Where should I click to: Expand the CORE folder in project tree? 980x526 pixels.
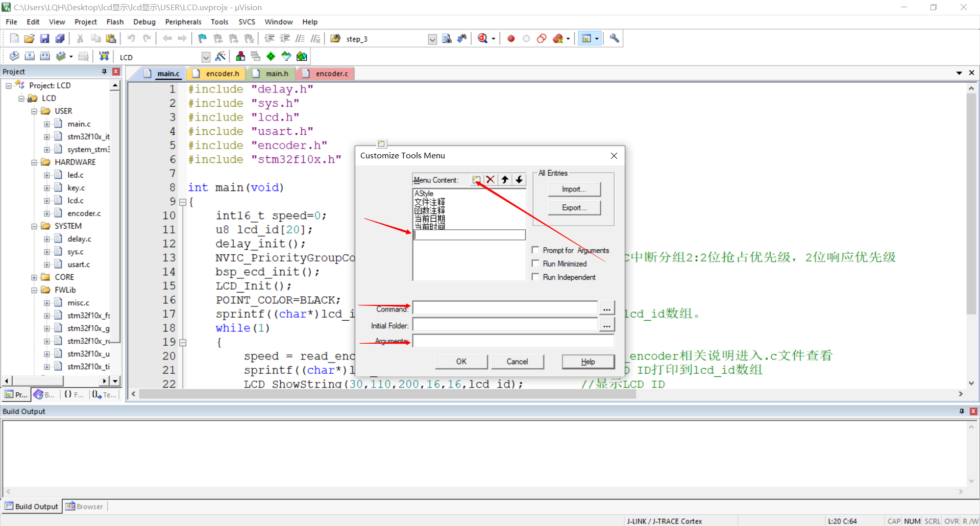point(34,277)
